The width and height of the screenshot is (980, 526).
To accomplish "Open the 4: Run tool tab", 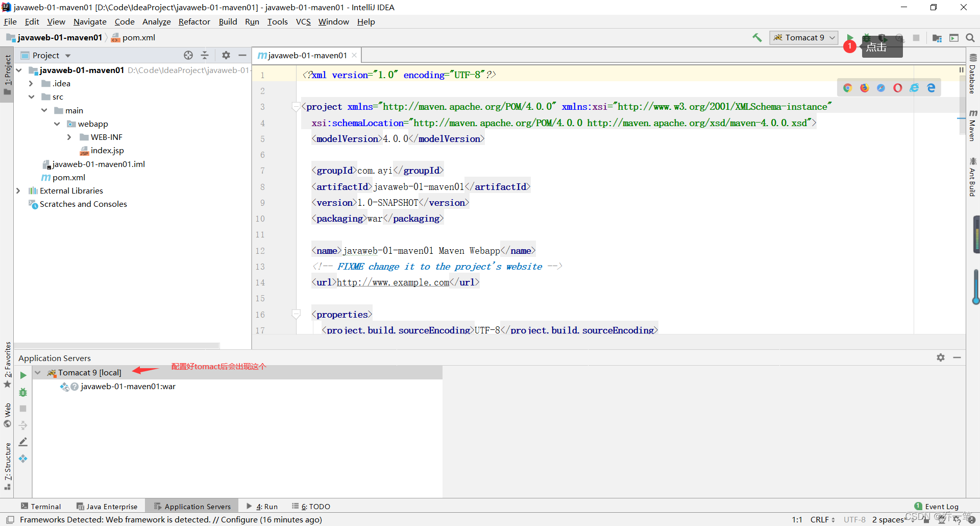I will [262, 507].
